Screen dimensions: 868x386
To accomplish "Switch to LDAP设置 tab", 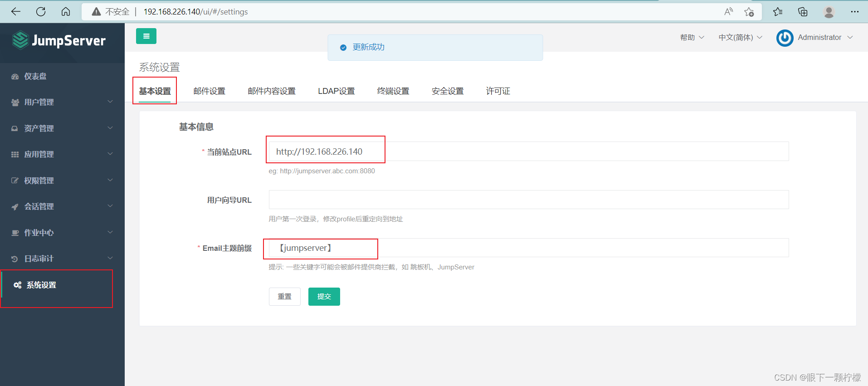I will (x=336, y=91).
